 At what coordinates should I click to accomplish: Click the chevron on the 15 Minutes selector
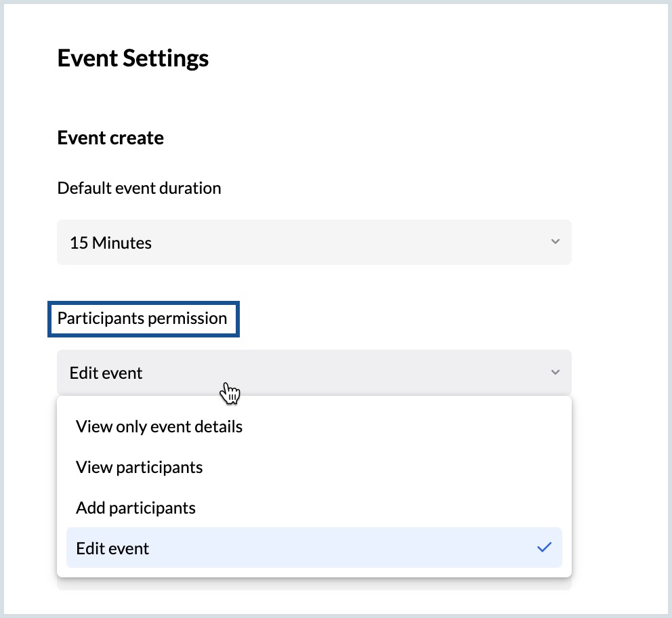555,242
